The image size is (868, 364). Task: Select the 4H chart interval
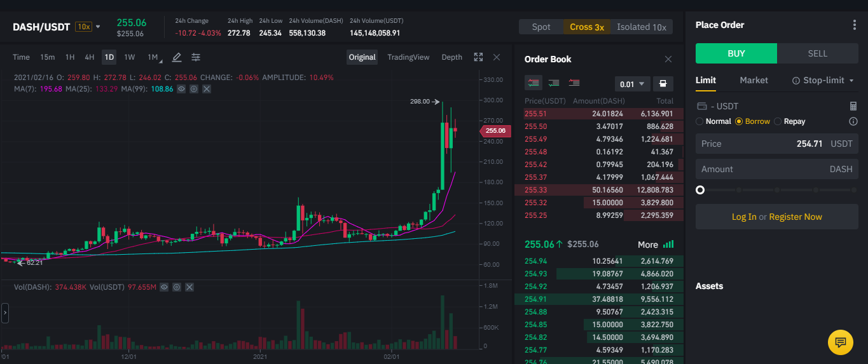[90, 57]
